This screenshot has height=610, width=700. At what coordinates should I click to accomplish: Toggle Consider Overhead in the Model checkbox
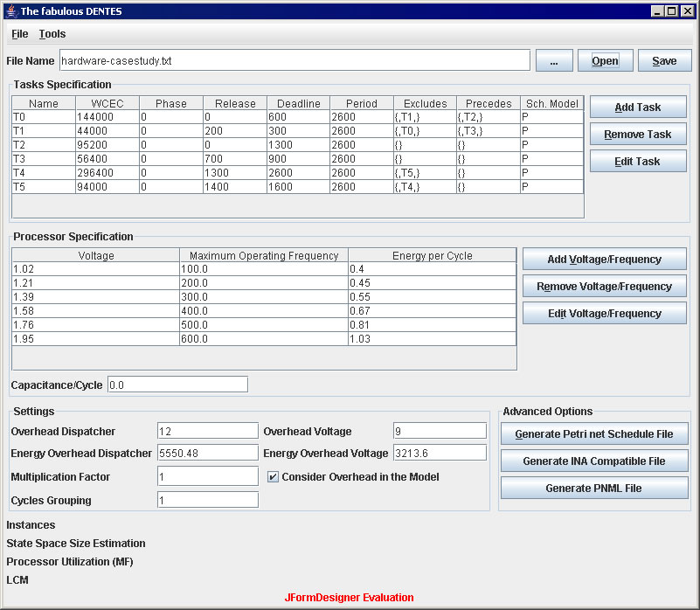(x=273, y=477)
